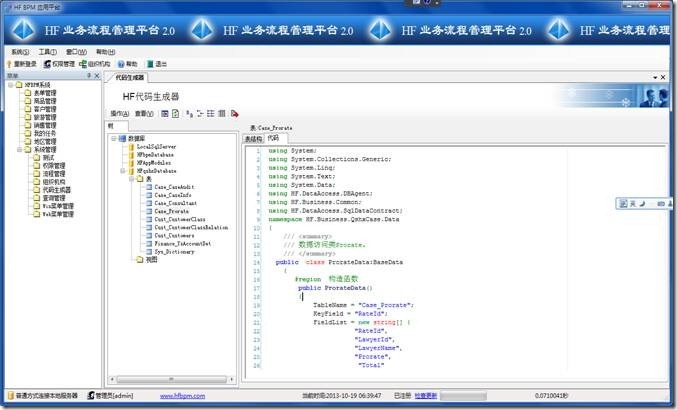Open the 查看(V) generator menu

point(144,114)
